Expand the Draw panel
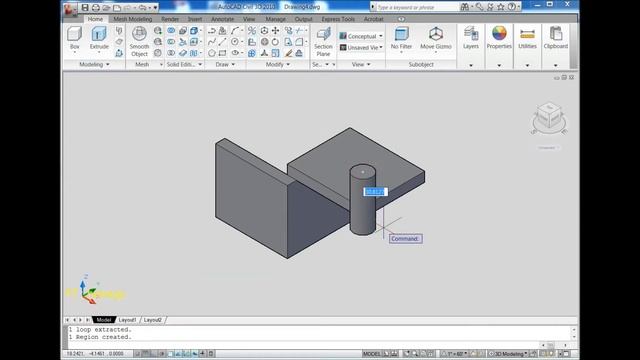 tap(225, 64)
